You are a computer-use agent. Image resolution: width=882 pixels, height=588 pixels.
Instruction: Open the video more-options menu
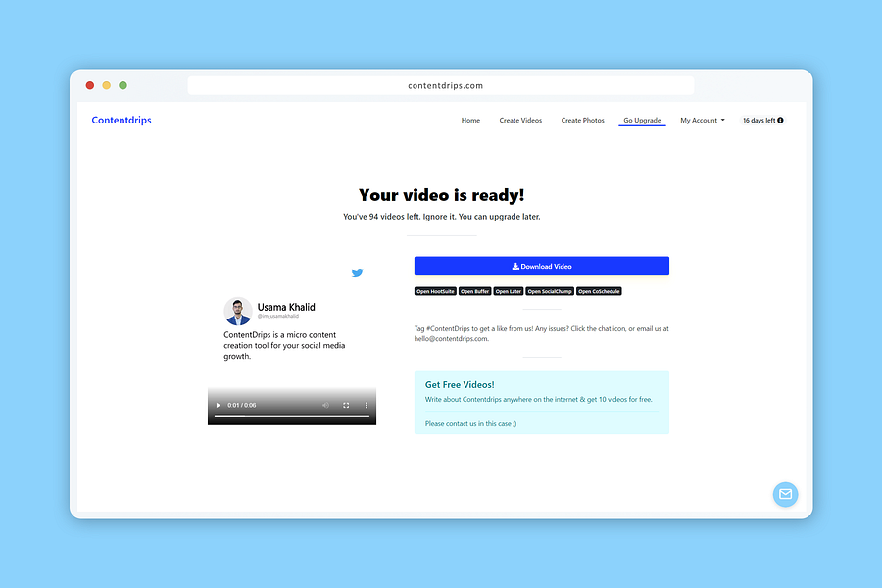coord(367,405)
